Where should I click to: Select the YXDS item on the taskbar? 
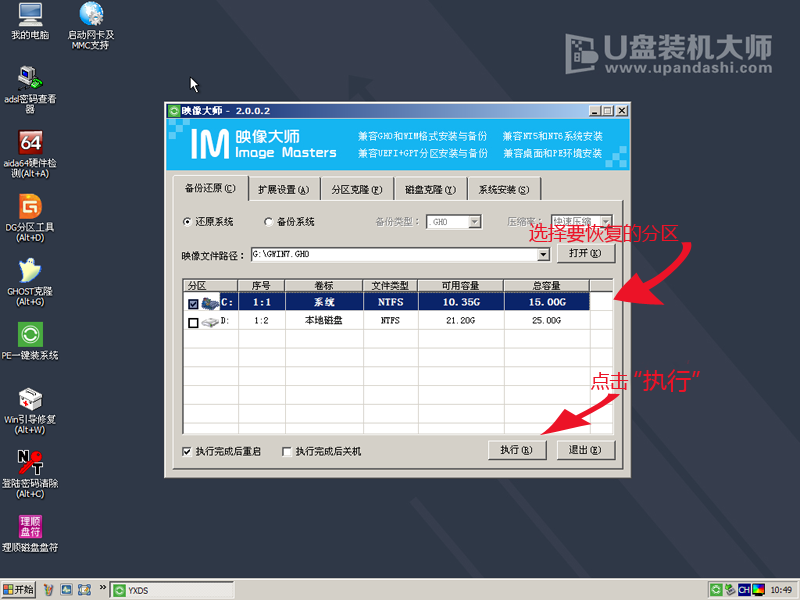170,590
